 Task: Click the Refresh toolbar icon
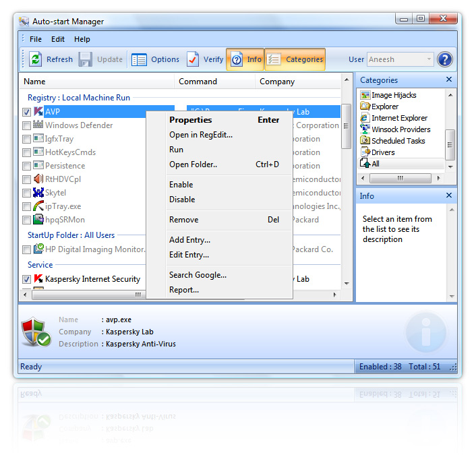coord(36,59)
